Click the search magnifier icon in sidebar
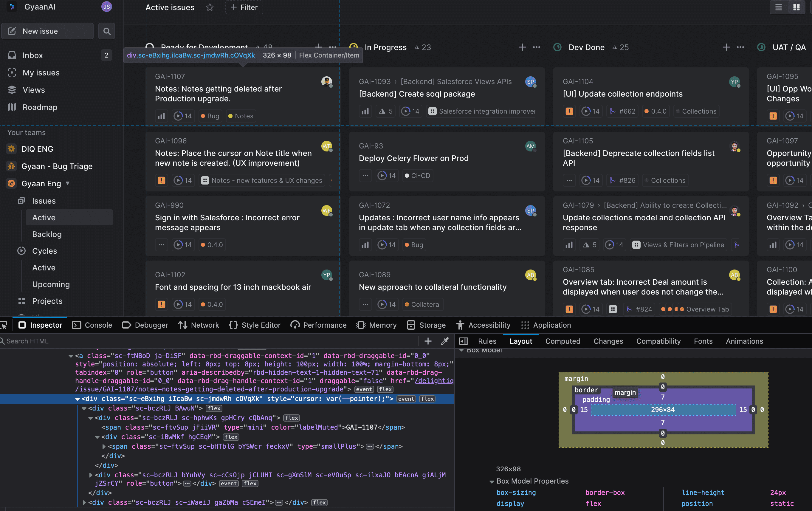 point(106,31)
